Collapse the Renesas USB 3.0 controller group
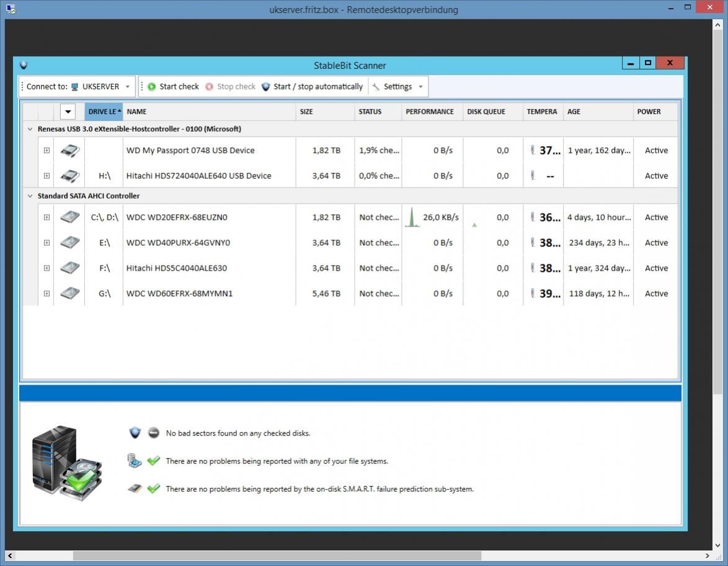Image resolution: width=728 pixels, height=566 pixels. (x=30, y=129)
